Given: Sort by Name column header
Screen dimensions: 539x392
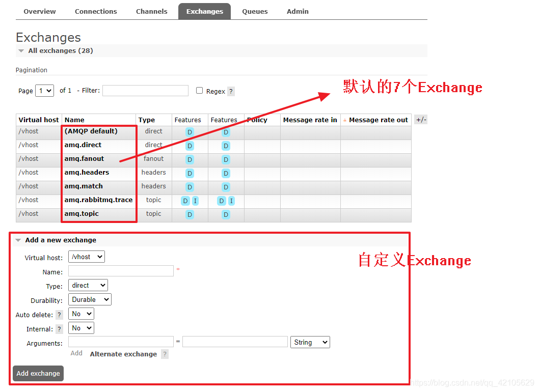Looking at the screenshot, I should (74, 120).
